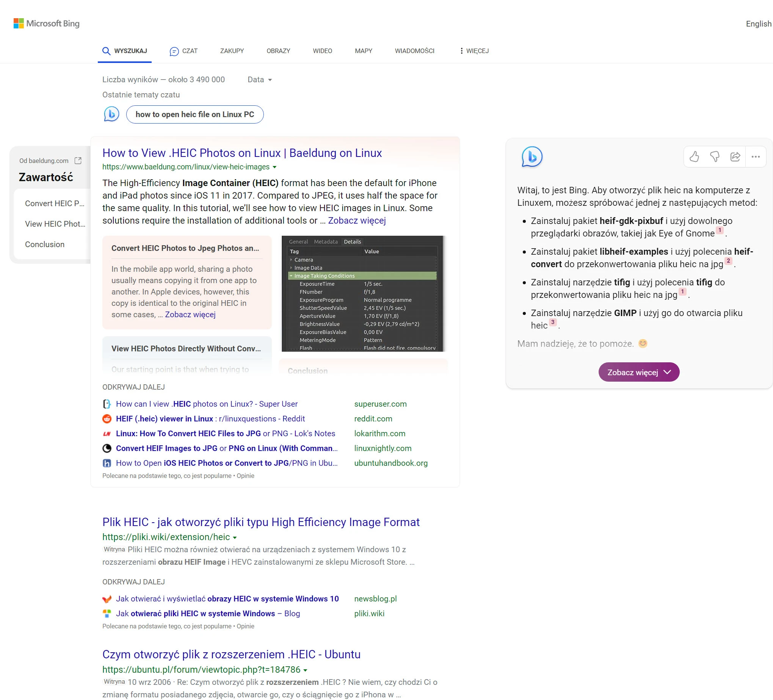Open the r/linuxquestions Reddit link
Image resolution: width=773 pixels, height=700 pixels.
coord(210,419)
